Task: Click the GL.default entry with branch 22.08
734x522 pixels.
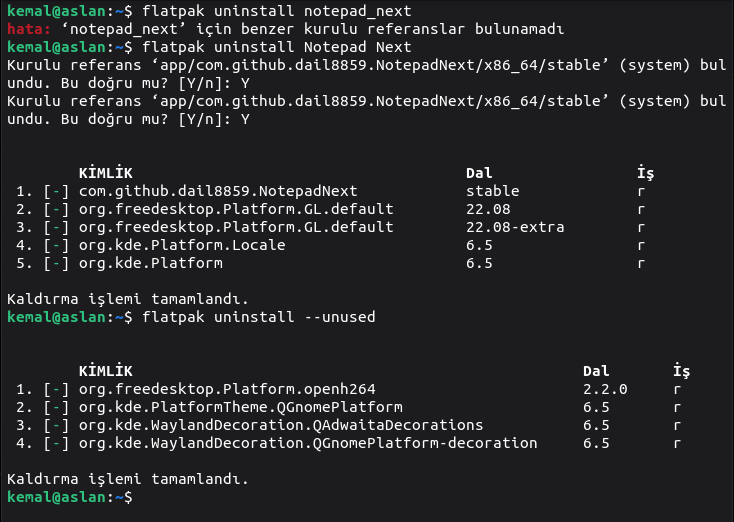Action: coord(236,209)
